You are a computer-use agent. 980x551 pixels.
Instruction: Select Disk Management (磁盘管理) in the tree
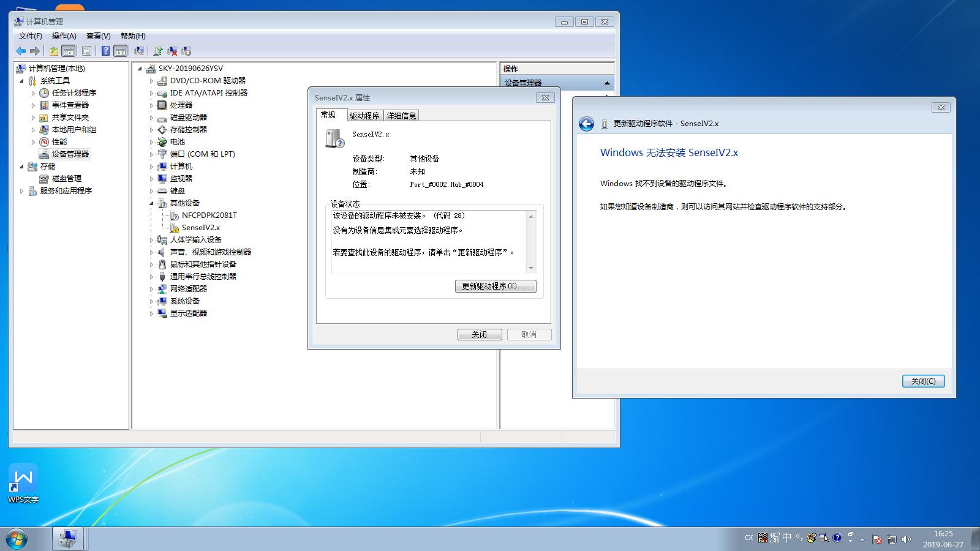click(x=67, y=178)
